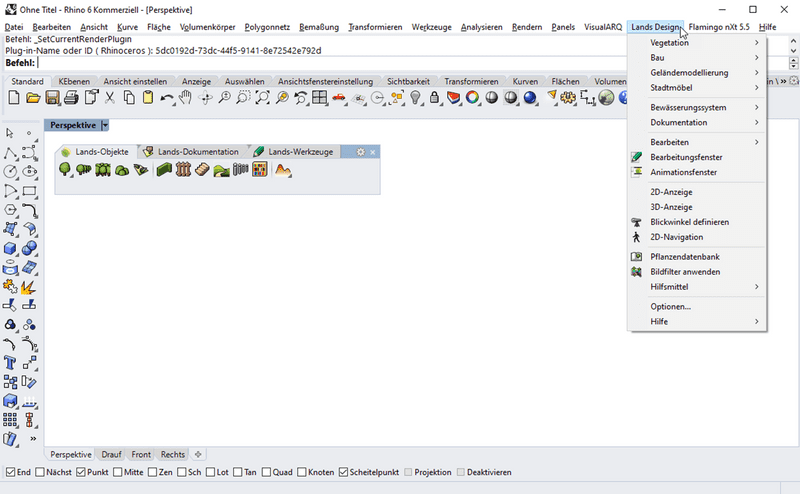Click the four-viewport layout icon
The width and height of the screenshot is (800, 494).
pyautogui.click(x=320, y=97)
